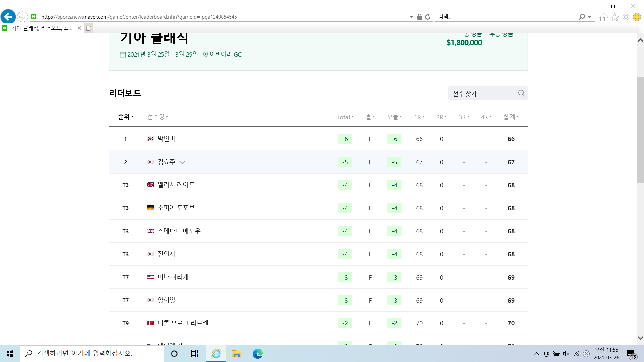Open the search provider dropdown arrow
This screenshot has height=362, width=644.
[590, 17]
